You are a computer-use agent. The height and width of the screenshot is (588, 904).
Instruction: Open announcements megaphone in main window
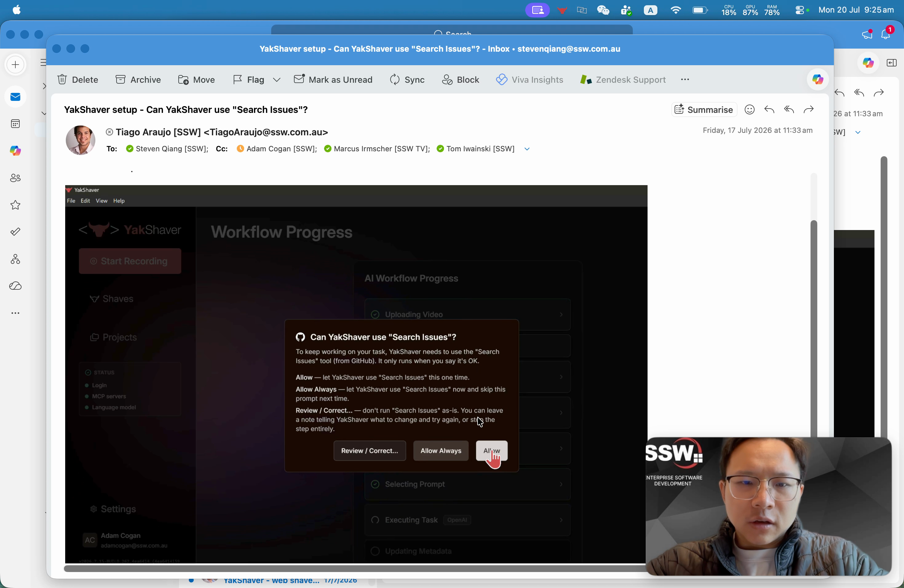867,34
